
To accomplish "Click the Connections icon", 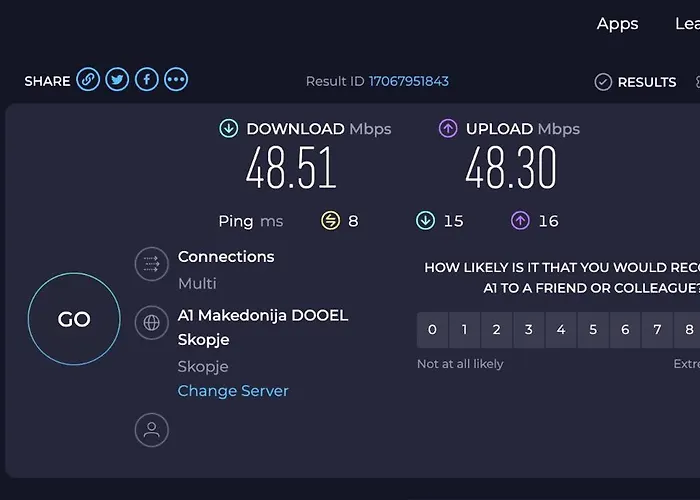I will (x=152, y=264).
